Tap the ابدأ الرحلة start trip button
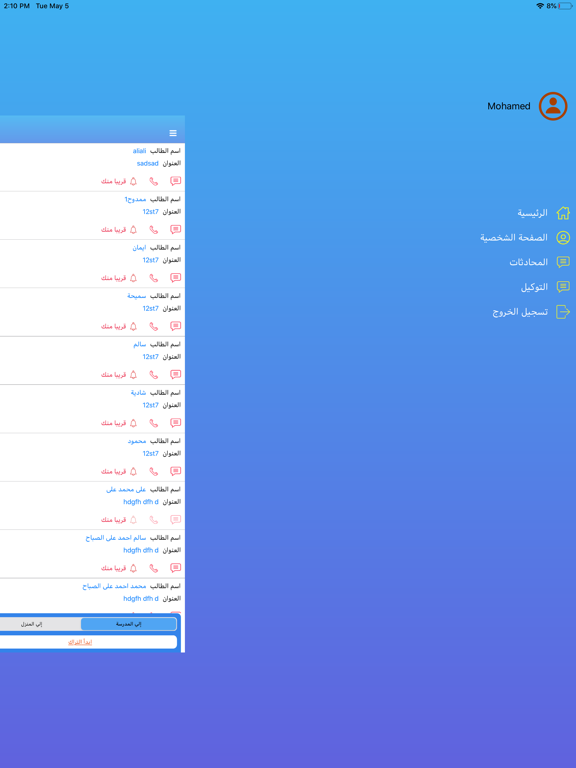 coord(80,642)
